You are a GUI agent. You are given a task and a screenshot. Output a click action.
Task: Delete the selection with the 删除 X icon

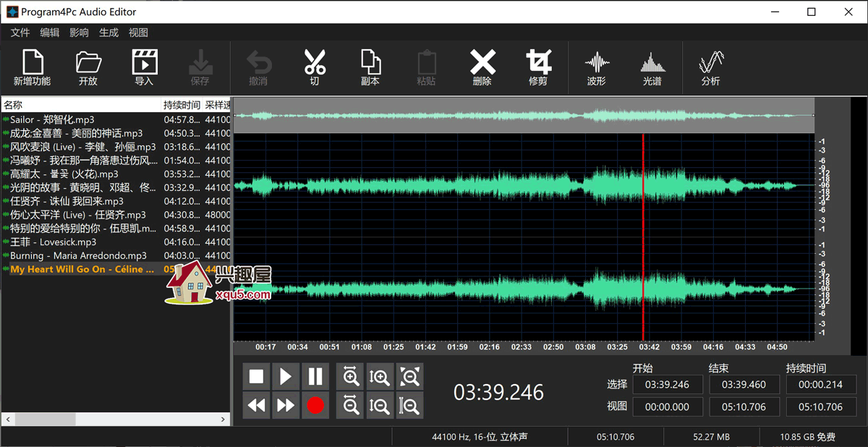482,62
